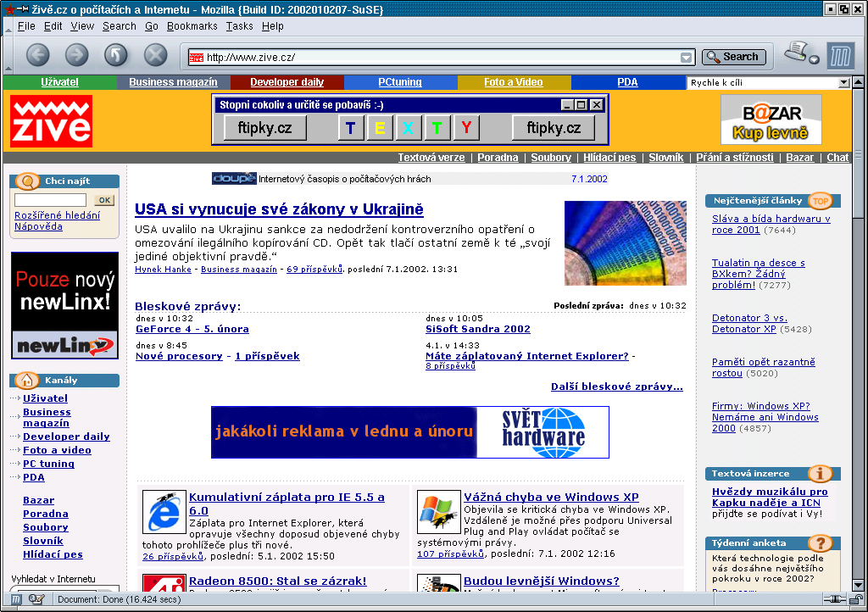The width and height of the screenshot is (868, 612).
Task: Click the toolbar Search button
Action: click(733, 57)
